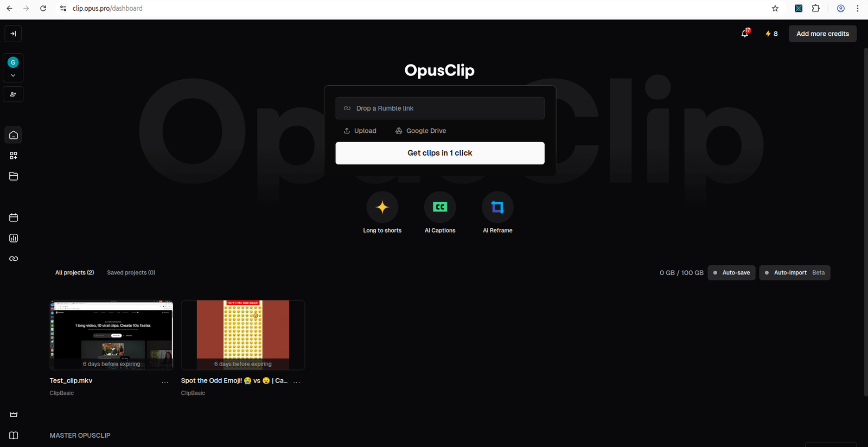Viewport: 868px width, 447px height.
Task: Open the invite members icon
Action: [x=13, y=94]
